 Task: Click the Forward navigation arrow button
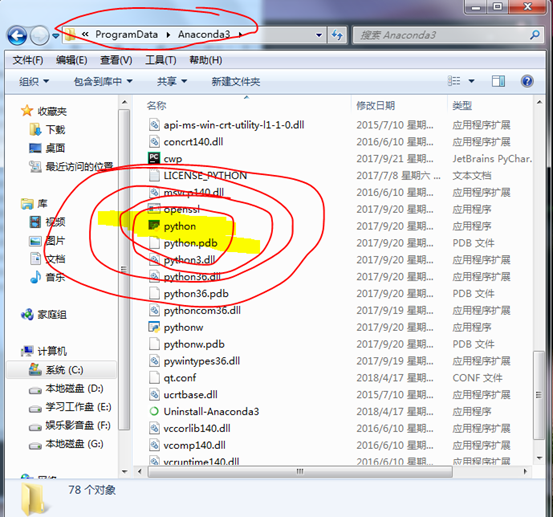click(40, 35)
